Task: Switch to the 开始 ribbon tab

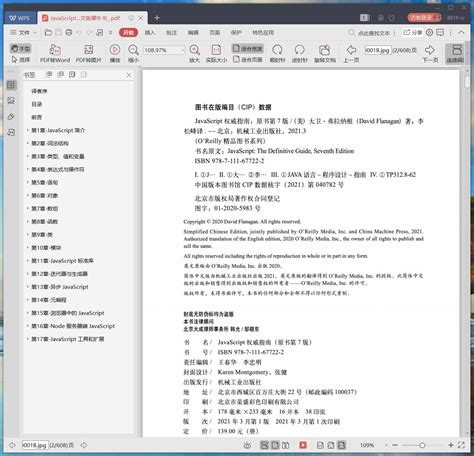Action: pos(128,32)
